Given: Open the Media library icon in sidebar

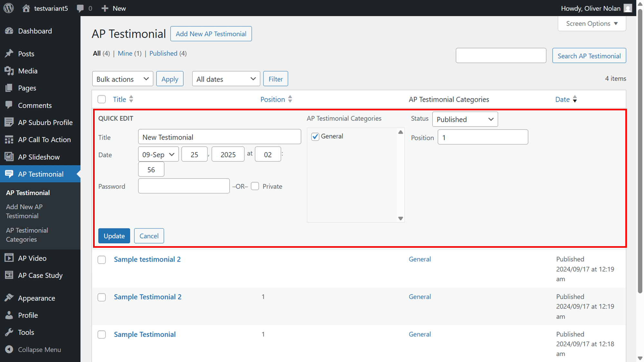Looking at the screenshot, I should 9,71.
